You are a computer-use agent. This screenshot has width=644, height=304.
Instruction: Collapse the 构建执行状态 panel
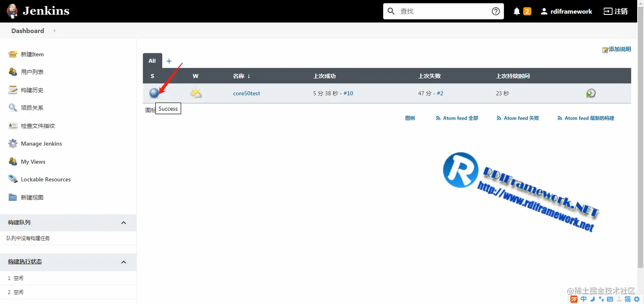click(x=124, y=262)
